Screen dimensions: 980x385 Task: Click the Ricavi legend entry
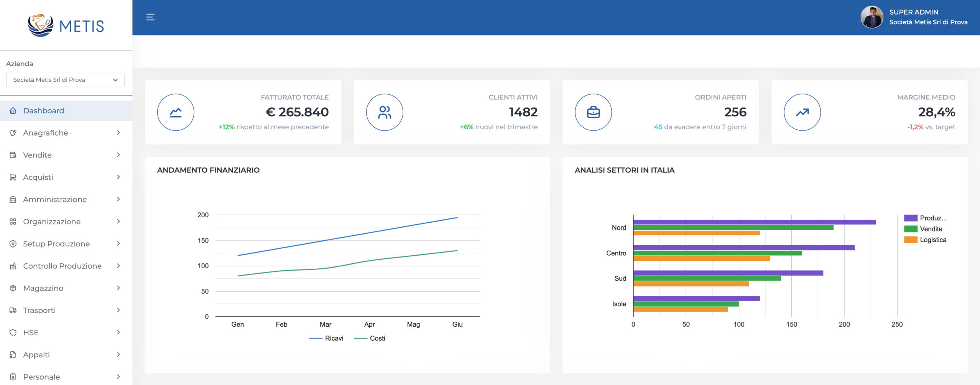(326, 338)
